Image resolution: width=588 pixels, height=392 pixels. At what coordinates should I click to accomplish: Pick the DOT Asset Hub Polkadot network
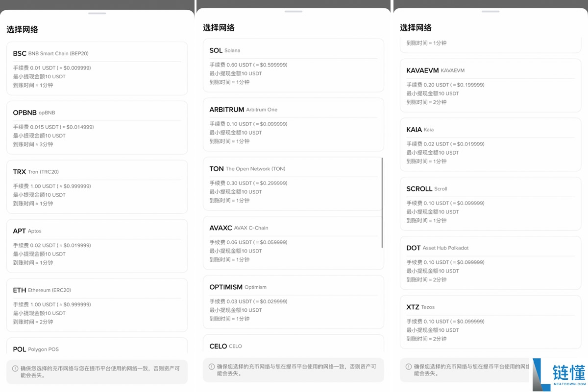click(x=489, y=263)
